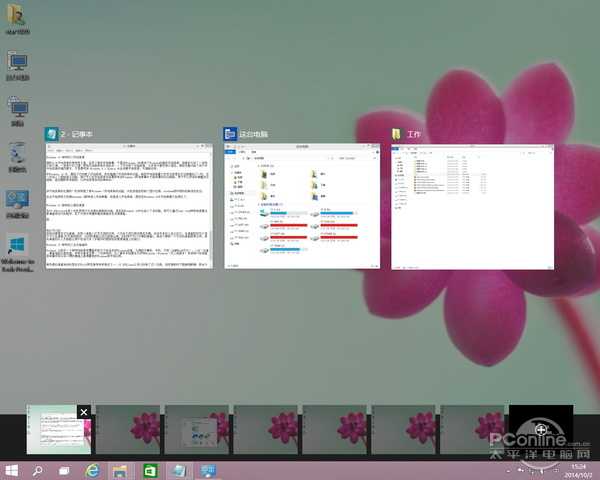
Task: Click the This PC icon above the 这台电脑 preview
Action: tap(230, 134)
